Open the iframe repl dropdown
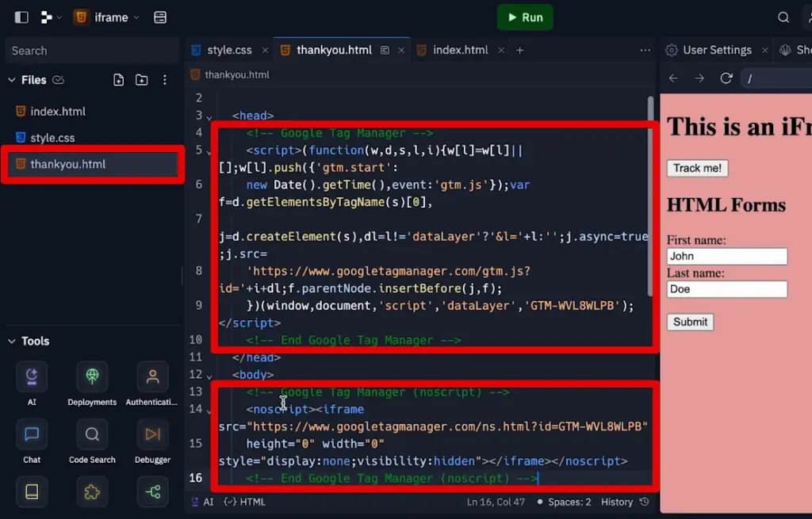 (111, 16)
